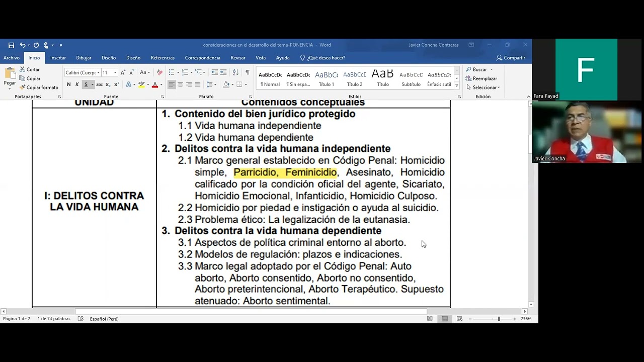This screenshot has height=362, width=644.
Task: Open Reemplazar find and replace
Action: 481,78
